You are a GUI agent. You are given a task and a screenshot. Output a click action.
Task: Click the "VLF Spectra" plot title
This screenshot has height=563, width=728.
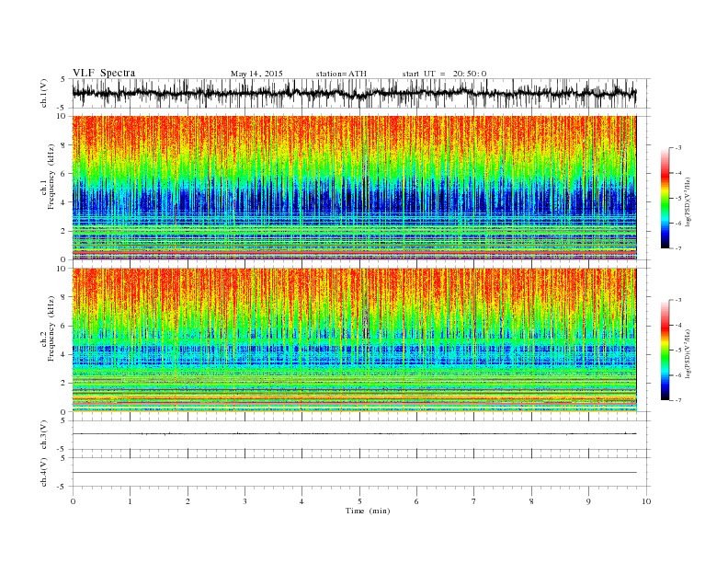pyautogui.click(x=104, y=73)
